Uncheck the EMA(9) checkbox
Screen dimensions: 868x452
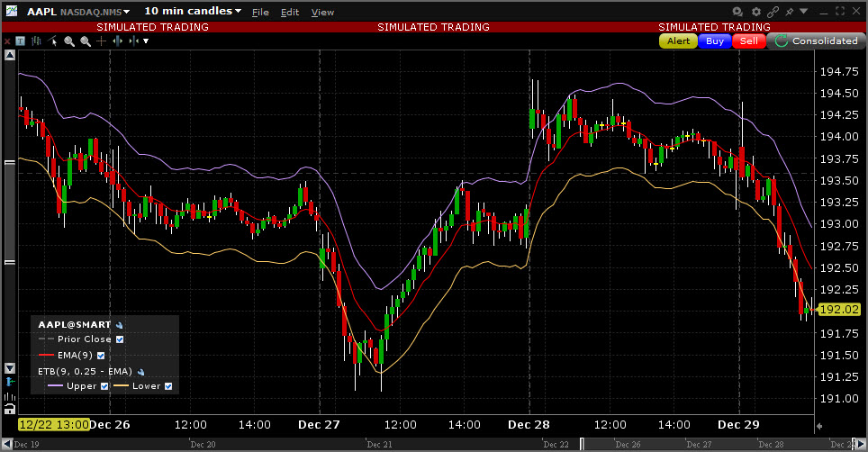tap(101, 356)
